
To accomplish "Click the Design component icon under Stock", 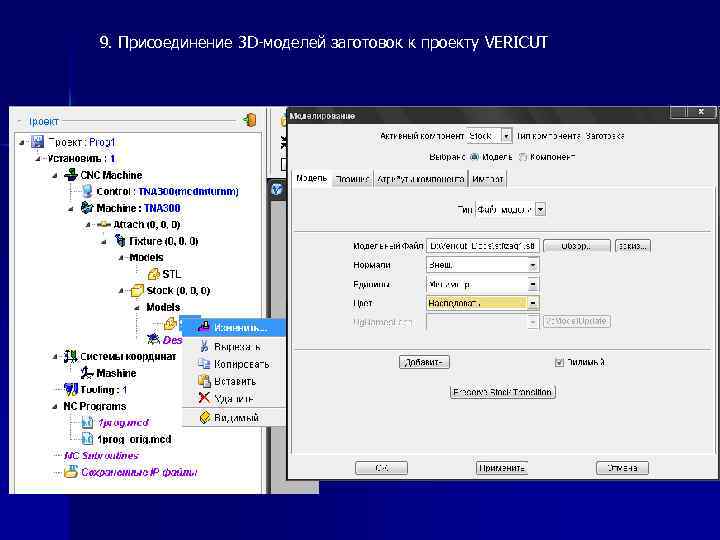I will click(153, 340).
